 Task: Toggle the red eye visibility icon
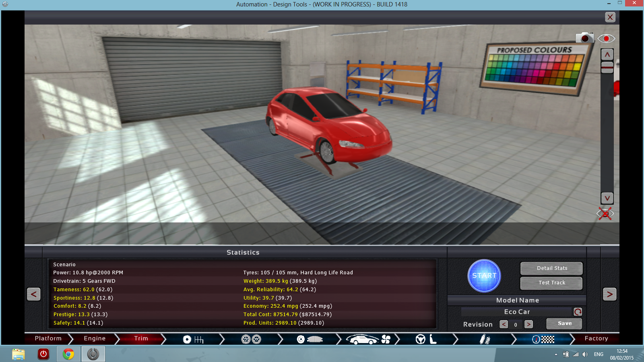pyautogui.click(x=606, y=39)
